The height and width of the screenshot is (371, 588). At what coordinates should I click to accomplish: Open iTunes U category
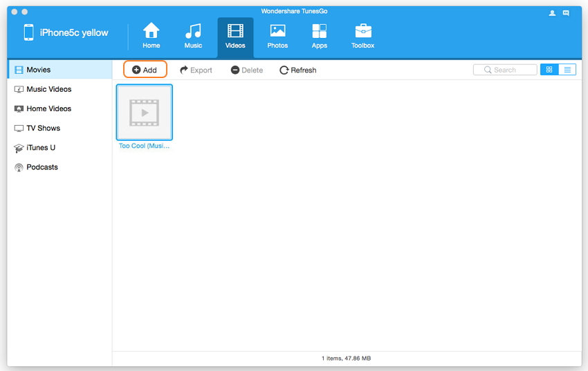coord(40,148)
